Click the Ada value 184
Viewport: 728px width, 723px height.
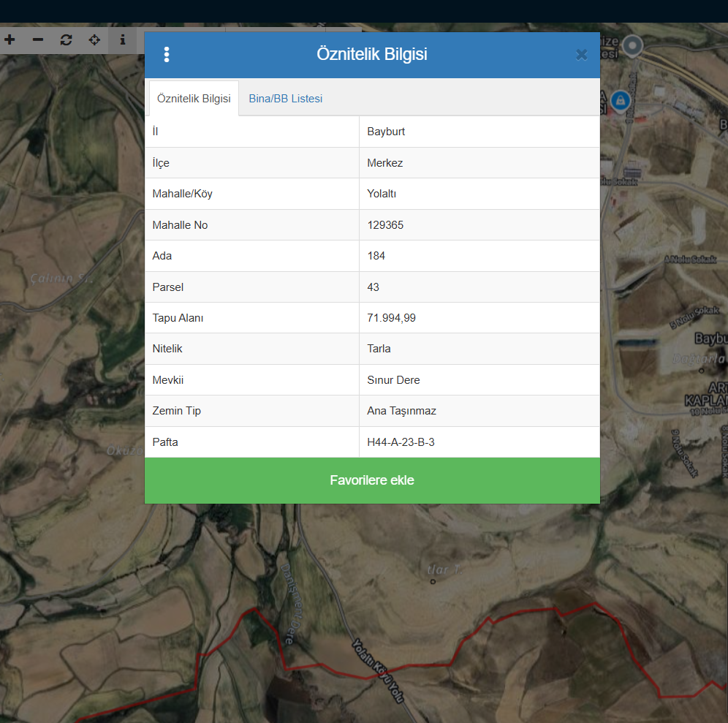(376, 256)
